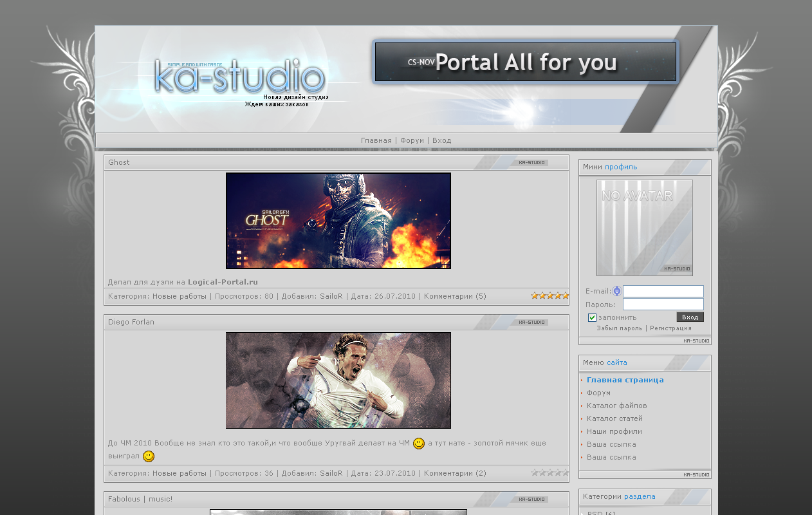Focus the 'Пароль' password field
The image size is (812, 515).
pyautogui.click(x=663, y=304)
